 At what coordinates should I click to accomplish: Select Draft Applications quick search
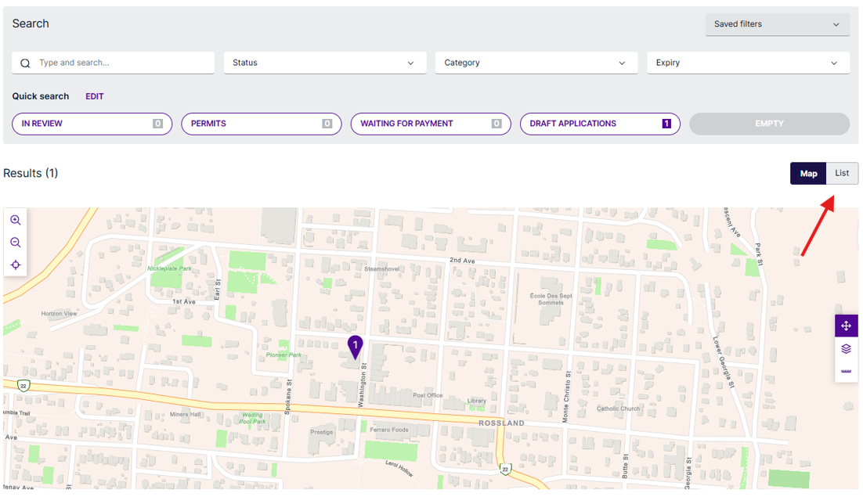pyautogui.click(x=599, y=124)
